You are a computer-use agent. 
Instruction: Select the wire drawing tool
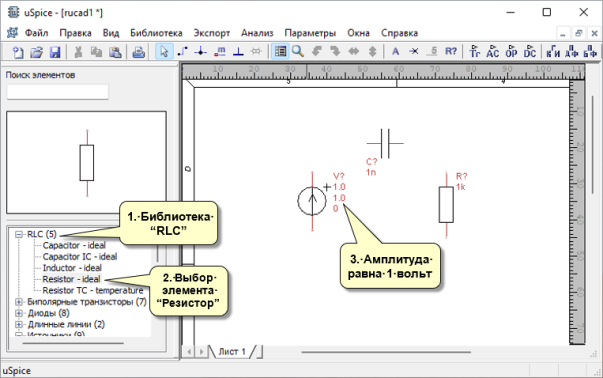(x=182, y=52)
